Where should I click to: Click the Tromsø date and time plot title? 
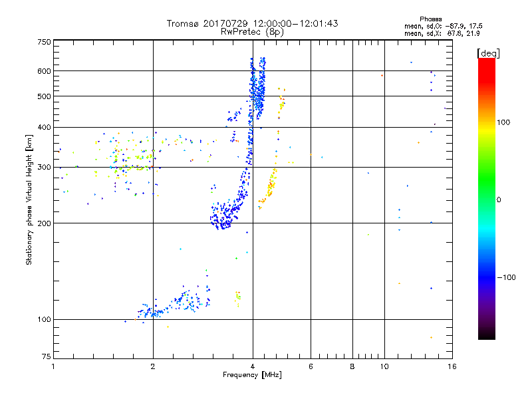(252, 23)
